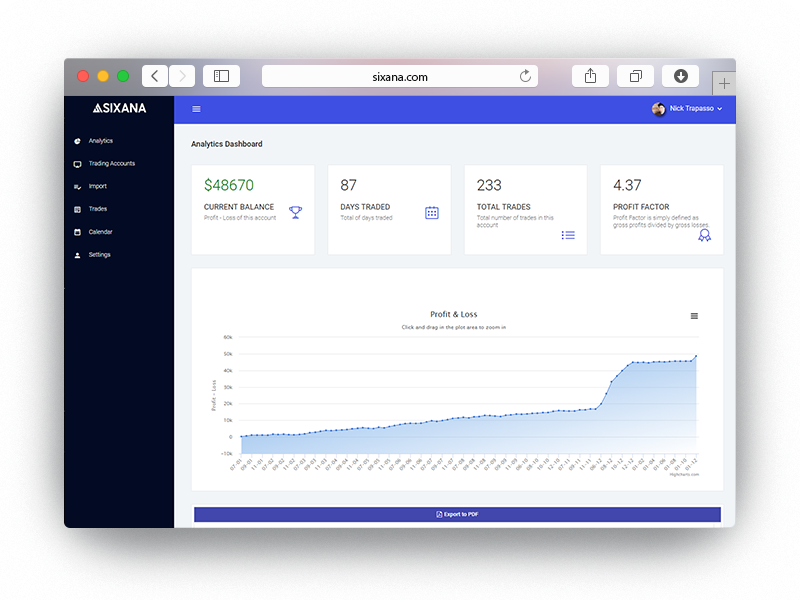The width and height of the screenshot is (800, 600).
Task: Click the PROFIT FACTOR label
Action: point(641,207)
